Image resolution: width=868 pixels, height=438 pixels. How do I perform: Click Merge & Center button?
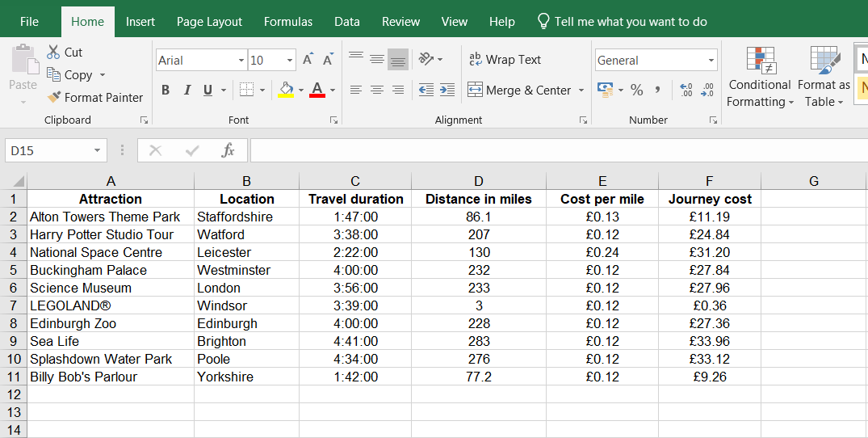coord(519,90)
